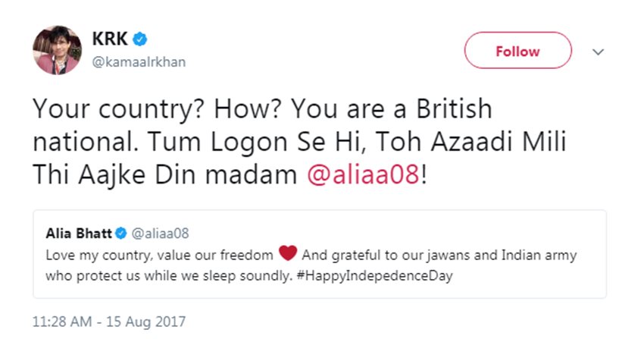This screenshot has width=644, height=339.
Task: Click the red heart emoji
Action: tap(286, 254)
